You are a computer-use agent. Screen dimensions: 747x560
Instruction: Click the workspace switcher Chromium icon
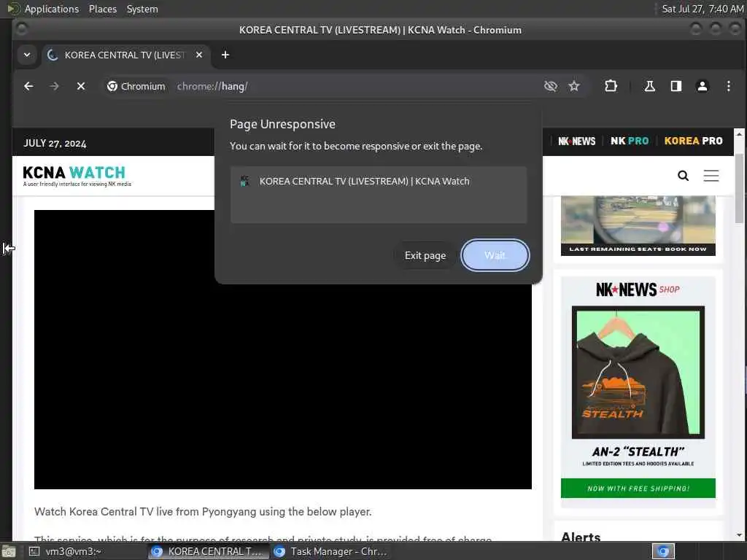[663, 551]
